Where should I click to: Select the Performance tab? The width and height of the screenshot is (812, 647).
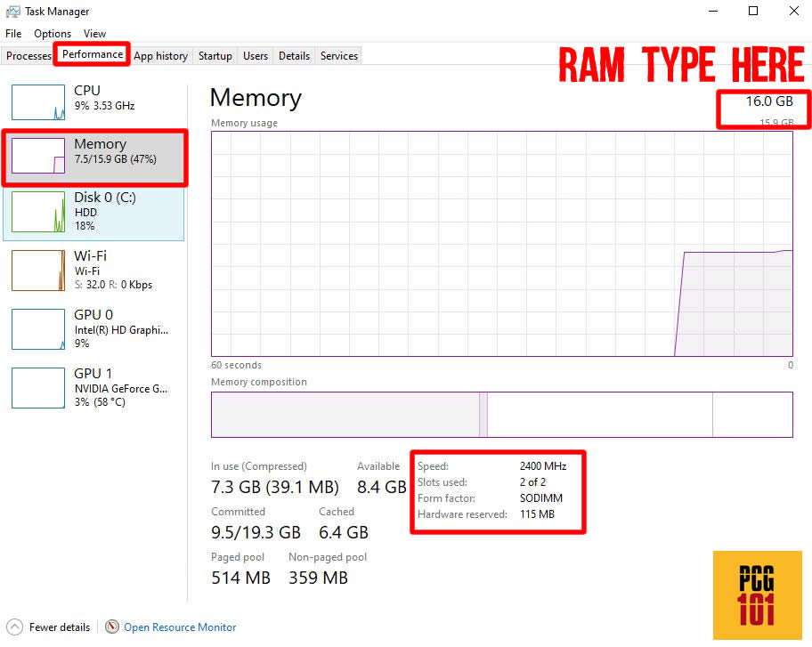(93, 54)
